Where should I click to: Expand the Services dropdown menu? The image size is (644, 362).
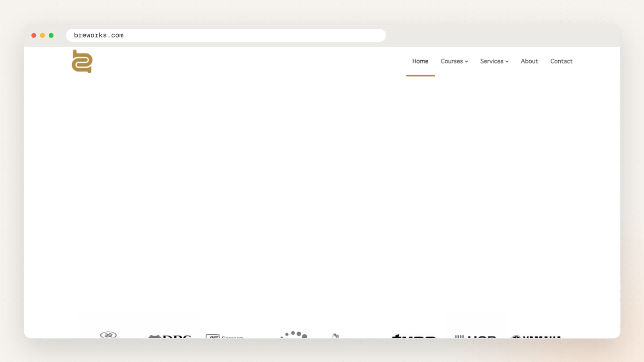coord(494,61)
